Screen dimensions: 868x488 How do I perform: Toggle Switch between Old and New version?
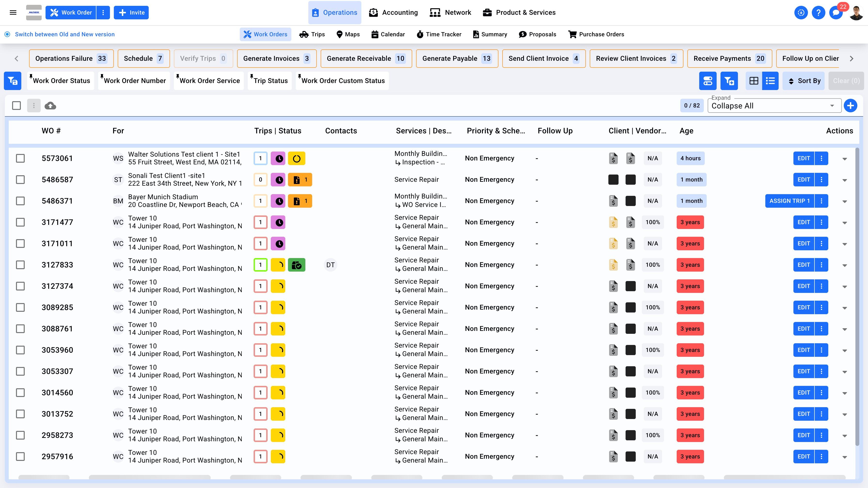(x=8, y=34)
